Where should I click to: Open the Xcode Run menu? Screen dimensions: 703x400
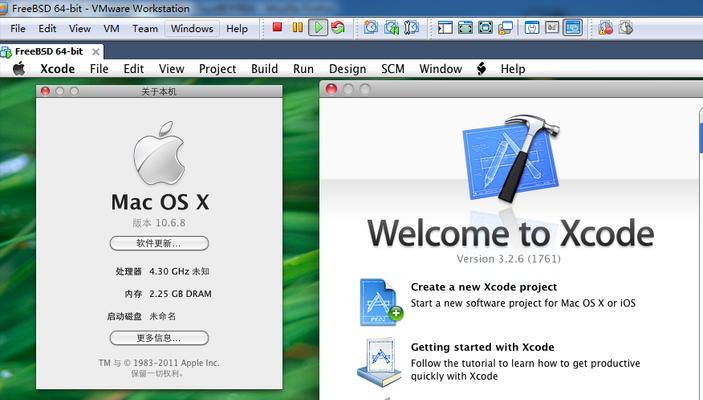(x=303, y=69)
